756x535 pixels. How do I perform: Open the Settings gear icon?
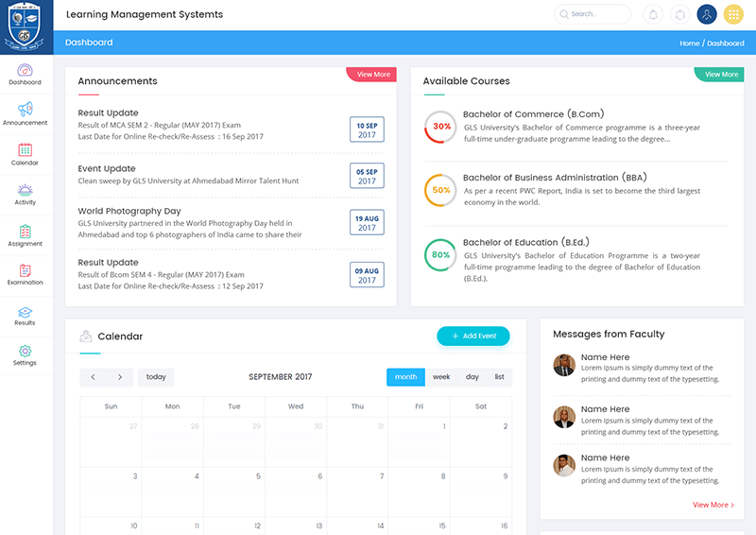point(26,352)
